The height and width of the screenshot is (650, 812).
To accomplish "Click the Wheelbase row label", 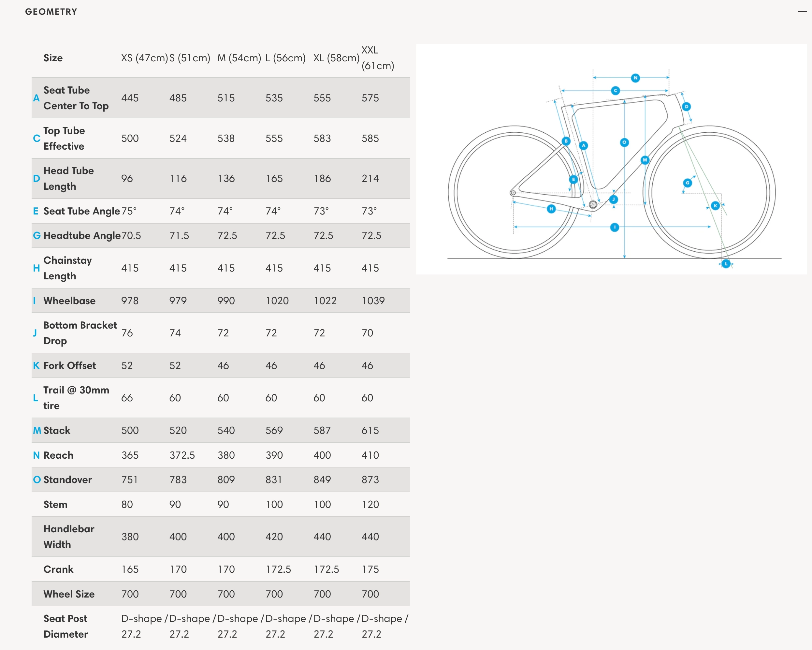I will click(69, 301).
